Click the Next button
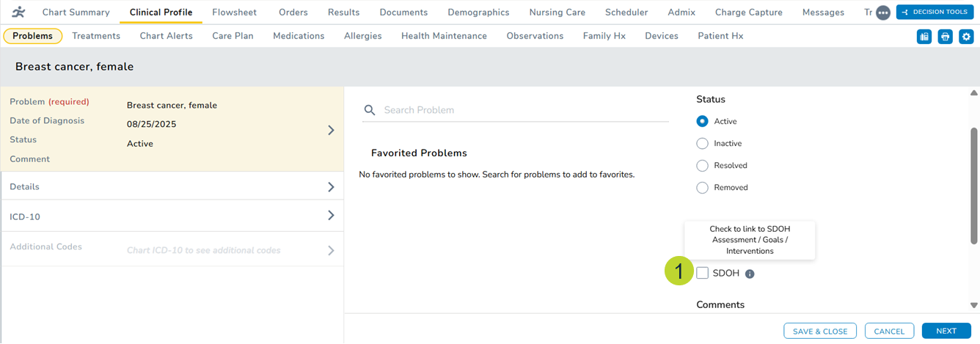This screenshot has height=344, width=980. coord(946,331)
